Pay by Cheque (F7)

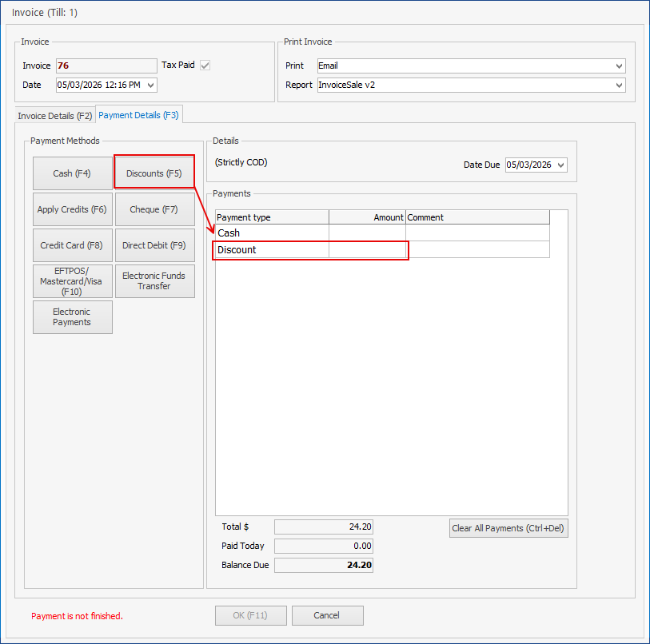154,209
